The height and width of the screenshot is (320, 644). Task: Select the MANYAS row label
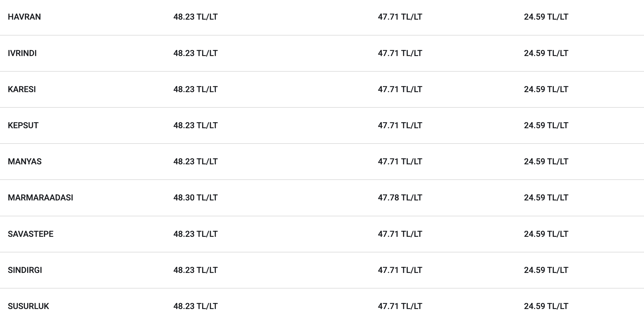tap(25, 161)
